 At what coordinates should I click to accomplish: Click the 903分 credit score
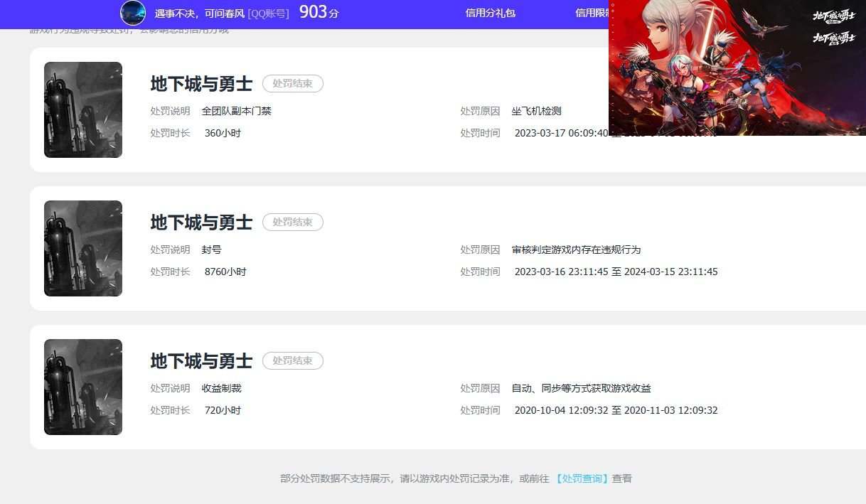tap(319, 11)
